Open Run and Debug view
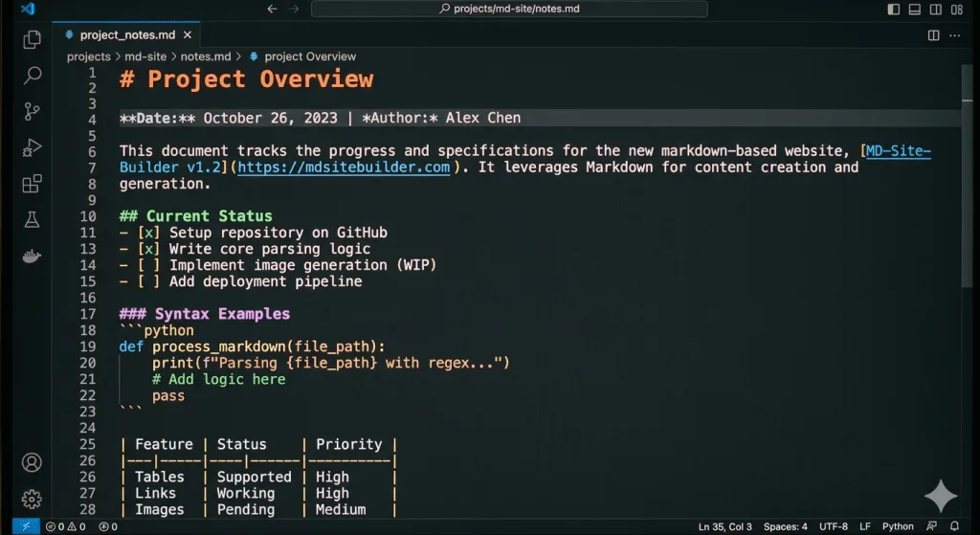Image resolution: width=980 pixels, height=535 pixels. tap(32, 147)
